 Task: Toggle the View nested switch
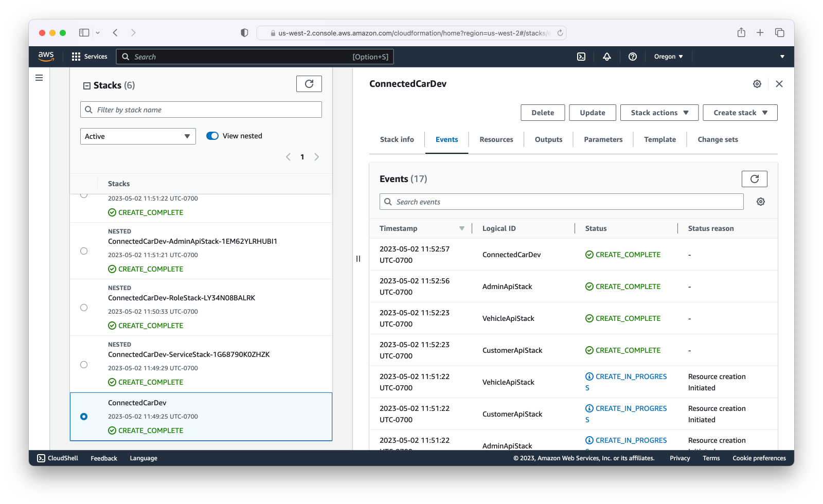(x=212, y=136)
